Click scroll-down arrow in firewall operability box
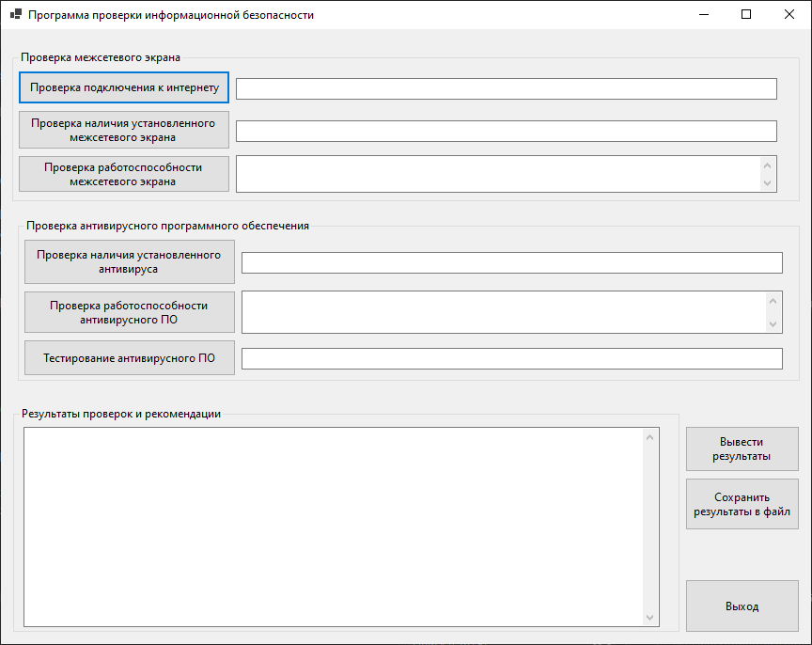 [x=768, y=183]
